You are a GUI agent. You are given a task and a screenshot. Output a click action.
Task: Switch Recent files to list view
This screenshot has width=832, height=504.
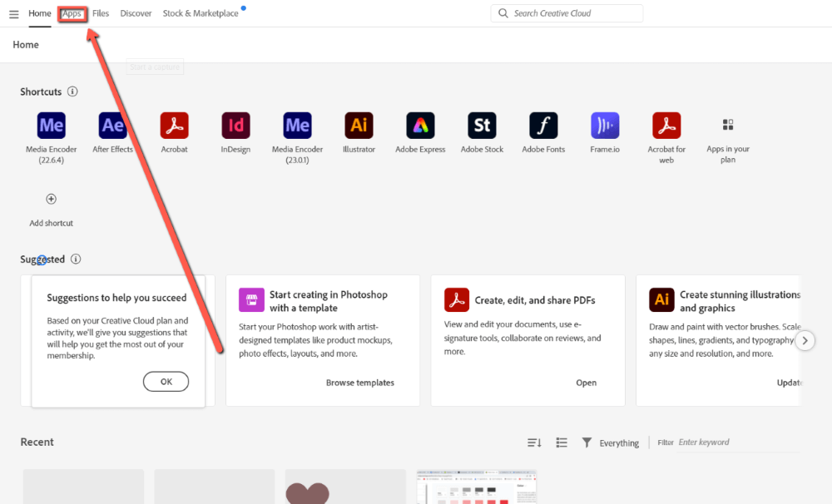coord(562,442)
